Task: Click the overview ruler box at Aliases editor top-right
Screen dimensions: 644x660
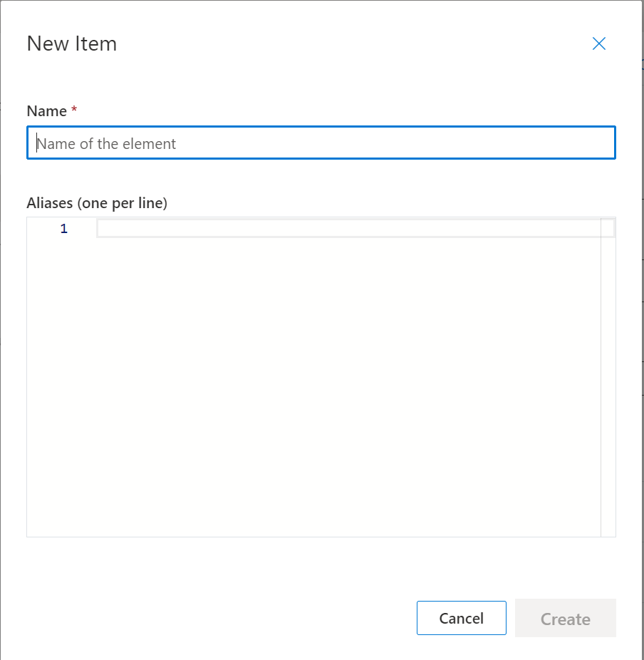Action: [x=608, y=228]
